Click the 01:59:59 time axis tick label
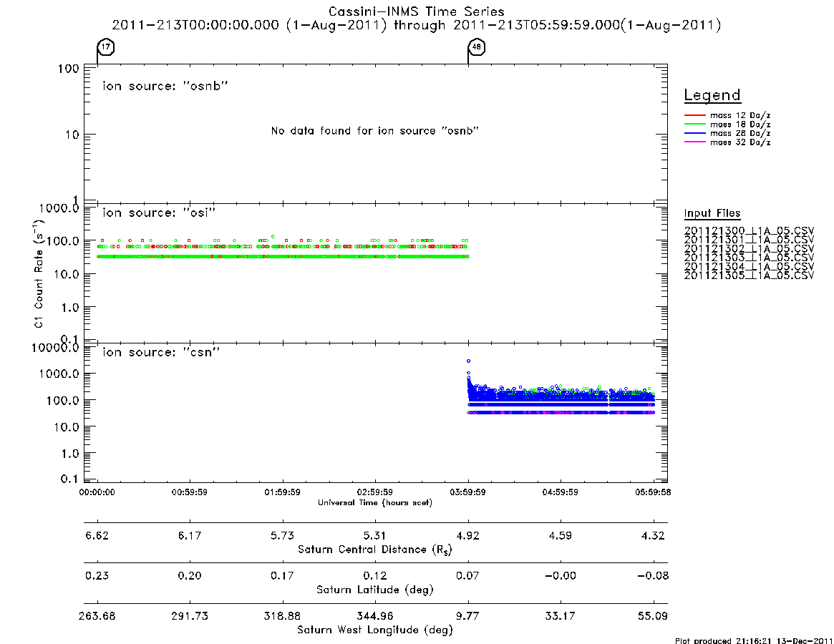 (283, 492)
